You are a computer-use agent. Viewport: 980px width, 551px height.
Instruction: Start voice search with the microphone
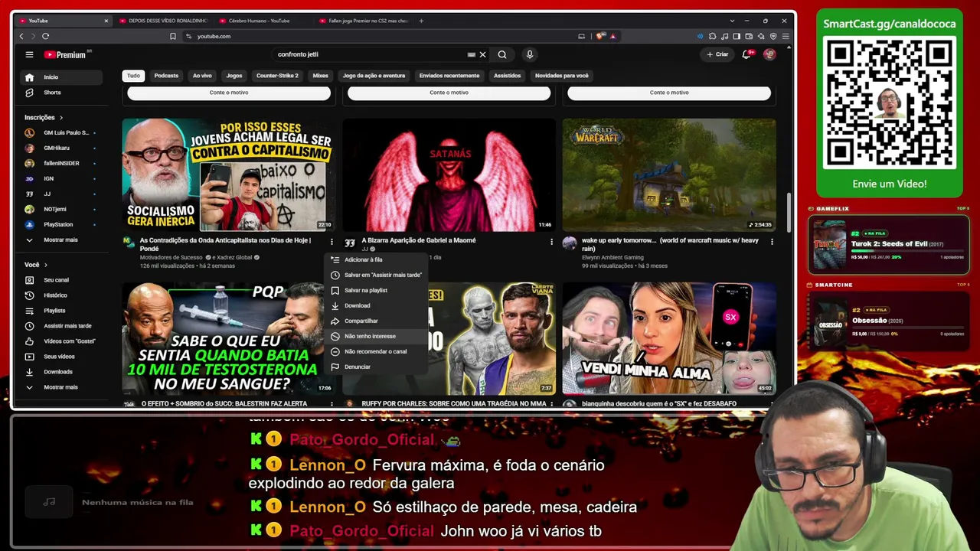coord(529,54)
